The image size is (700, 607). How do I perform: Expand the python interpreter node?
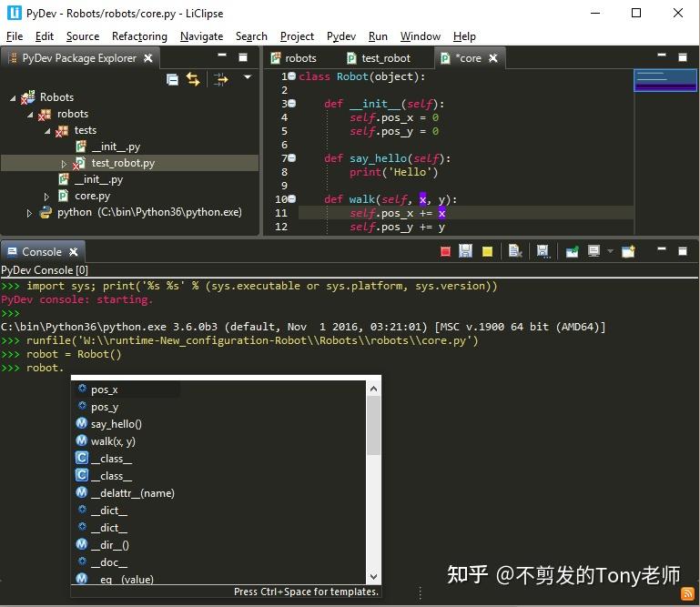pos(29,213)
